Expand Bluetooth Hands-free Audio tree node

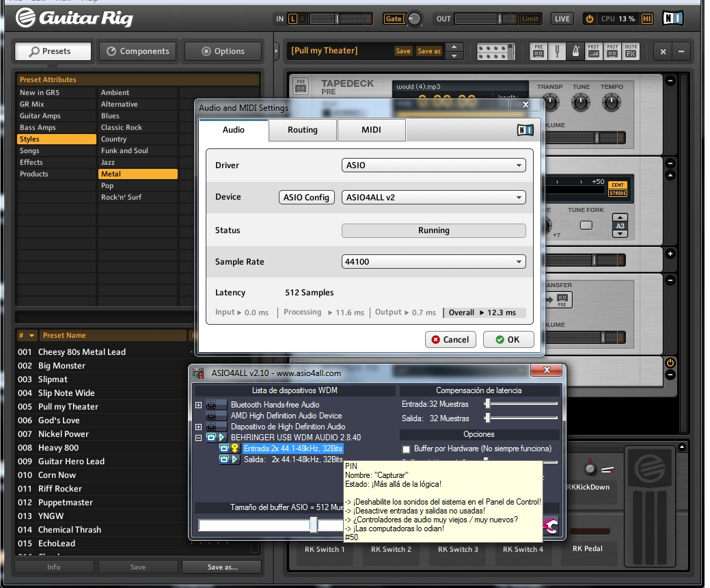click(x=199, y=405)
